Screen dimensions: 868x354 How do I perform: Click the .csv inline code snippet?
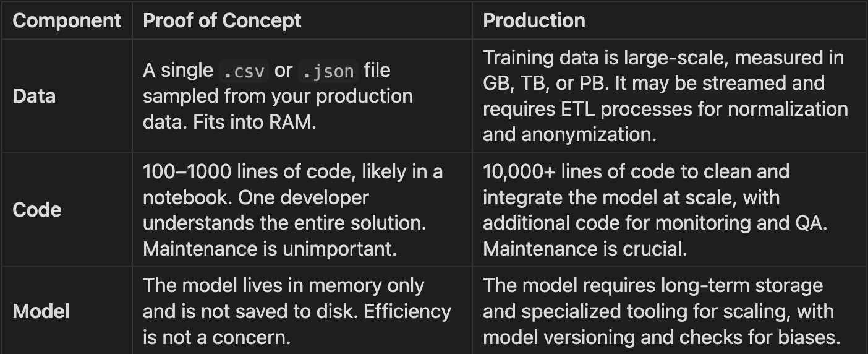(244, 71)
